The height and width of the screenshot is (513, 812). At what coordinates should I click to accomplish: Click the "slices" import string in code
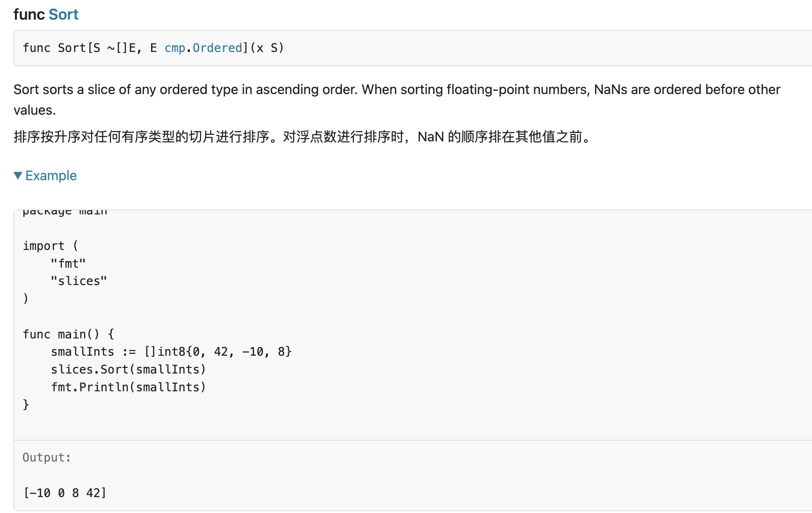(79, 281)
